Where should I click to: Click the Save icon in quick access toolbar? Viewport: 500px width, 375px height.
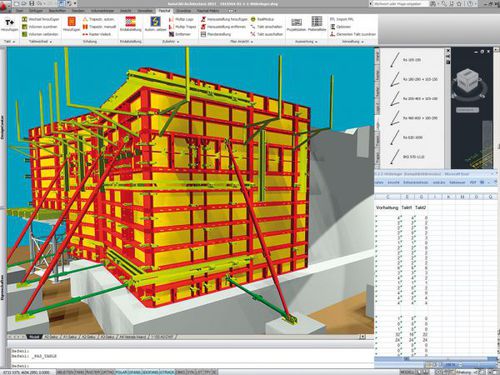click(x=32, y=4)
